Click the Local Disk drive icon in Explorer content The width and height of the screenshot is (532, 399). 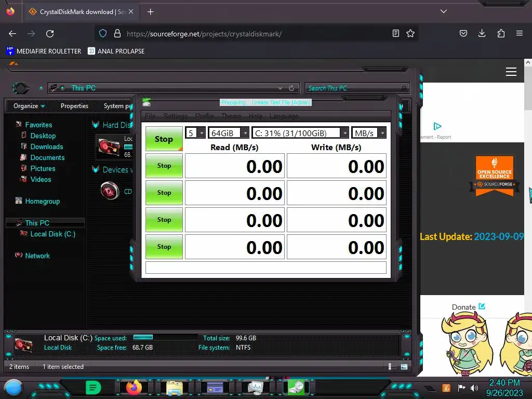point(109,147)
